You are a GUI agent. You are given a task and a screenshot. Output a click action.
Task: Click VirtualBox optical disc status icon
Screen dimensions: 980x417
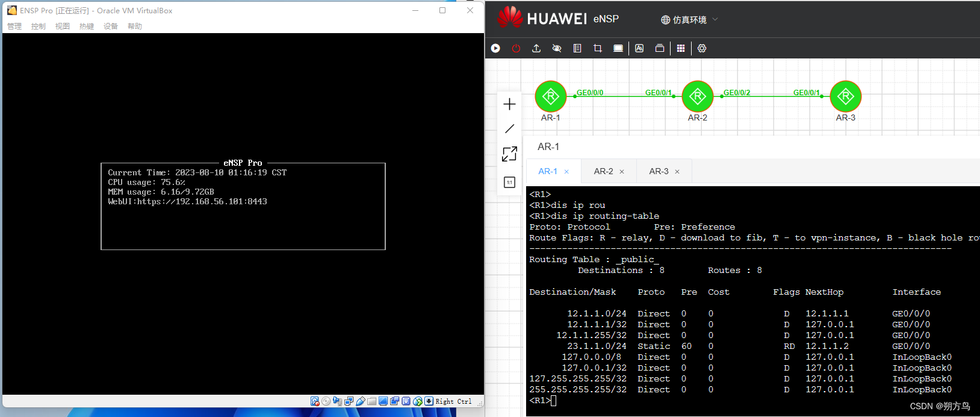(x=326, y=401)
